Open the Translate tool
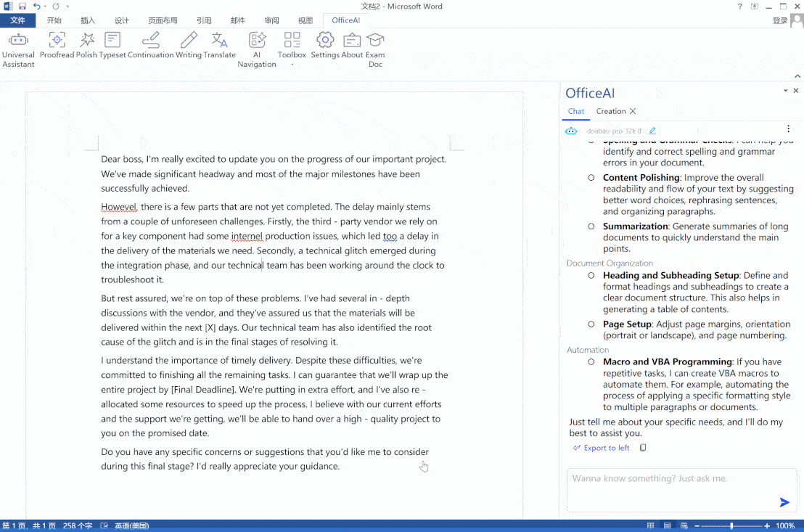The width and height of the screenshot is (804, 532). [219, 45]
